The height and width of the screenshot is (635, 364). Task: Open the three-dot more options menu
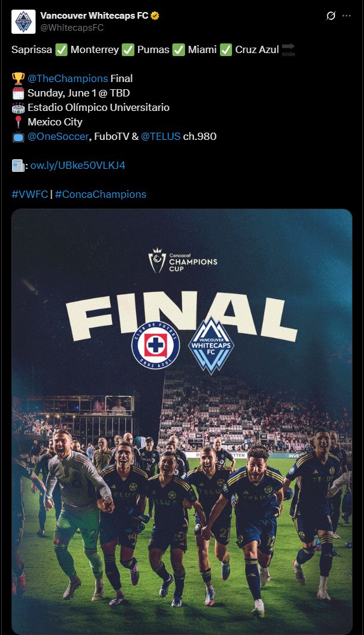tap(347, 16)
